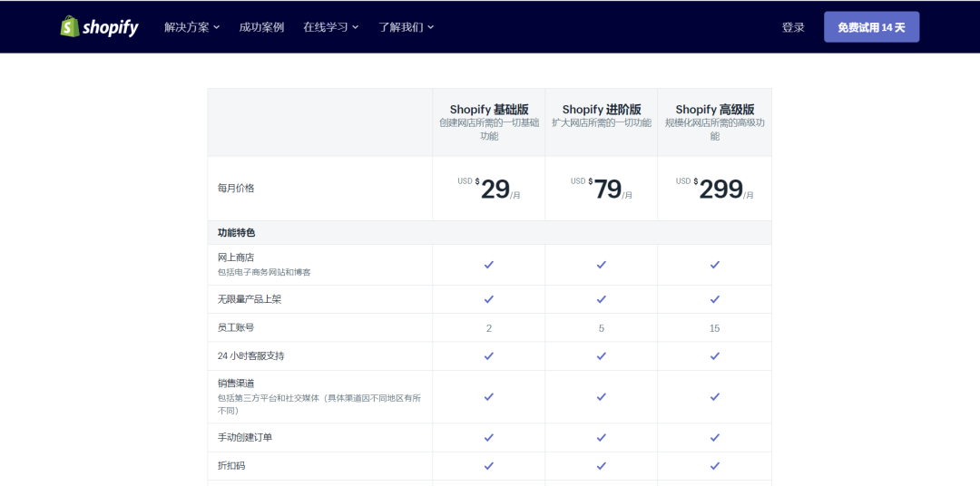This screenshot has height=486, width=980.
Task: Click 无限量产品上架 checkmark under 高级版
Action: 715,299
